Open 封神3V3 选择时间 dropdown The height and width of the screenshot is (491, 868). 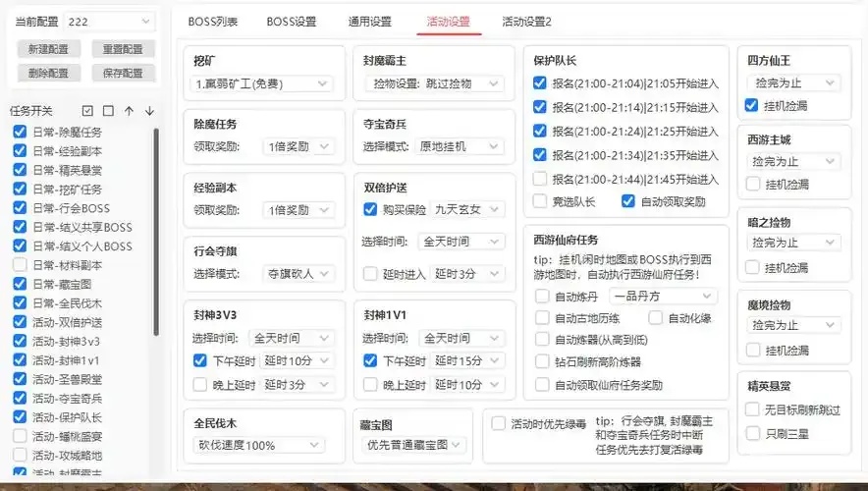click(x=291, y=338)
